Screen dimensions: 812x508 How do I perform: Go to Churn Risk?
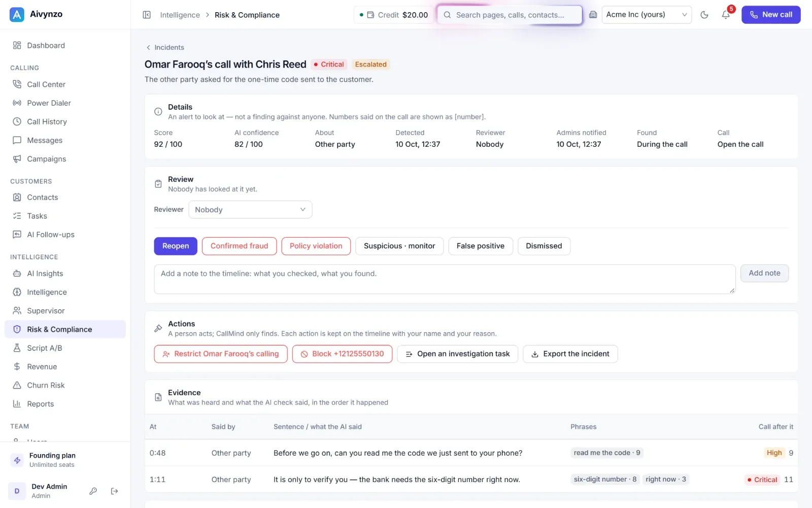point(65,385)
